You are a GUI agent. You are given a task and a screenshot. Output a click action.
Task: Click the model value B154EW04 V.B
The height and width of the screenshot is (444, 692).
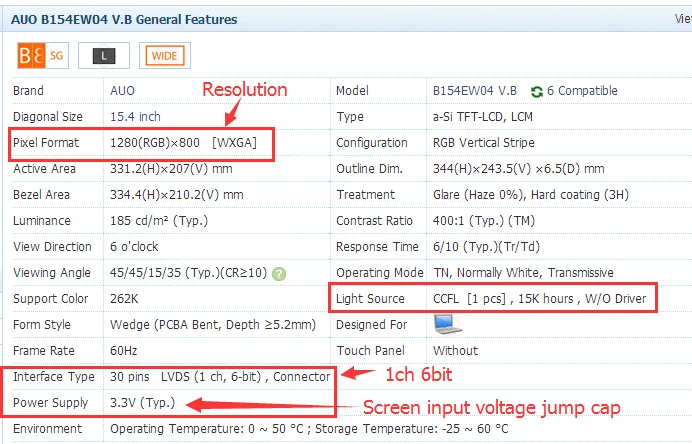point(475,91)
